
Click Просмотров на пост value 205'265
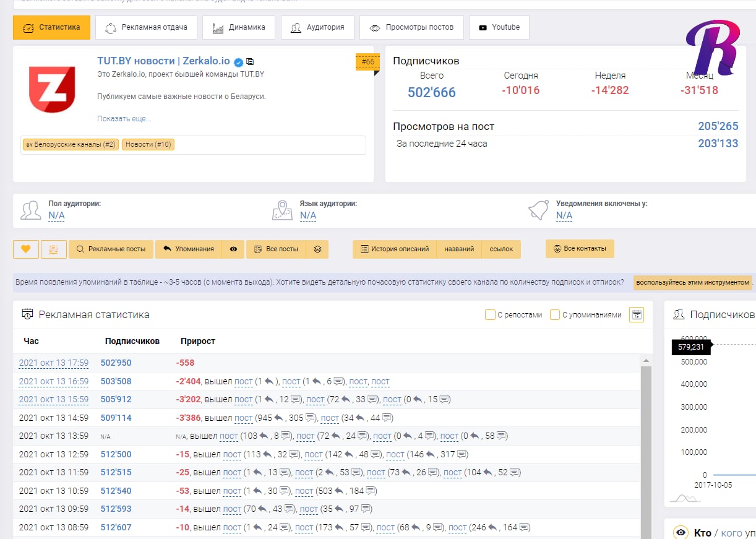(x=718, y=126)
